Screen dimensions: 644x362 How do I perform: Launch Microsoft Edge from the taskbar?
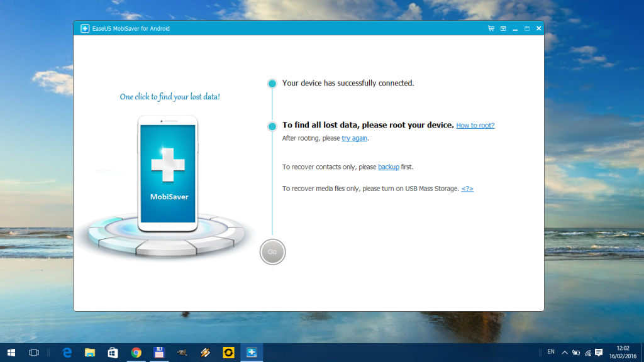pyautogui.click(x=67, y=353)
